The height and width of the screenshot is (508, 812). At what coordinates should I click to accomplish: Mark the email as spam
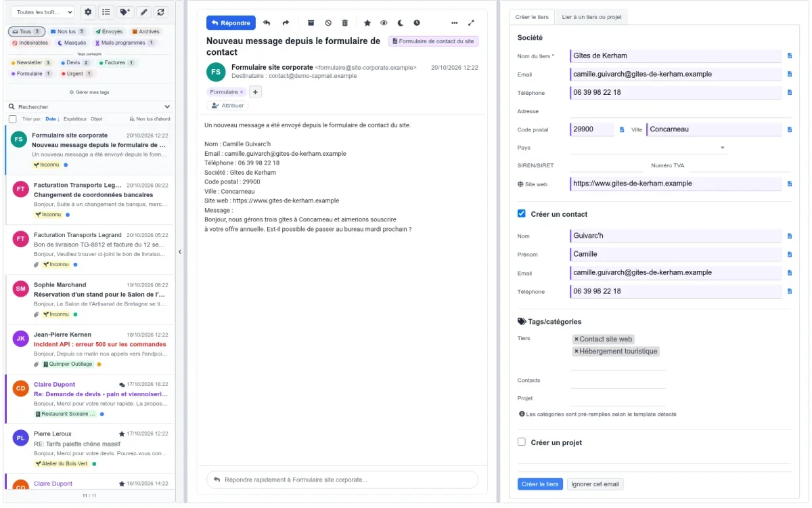tap(328, 23)
